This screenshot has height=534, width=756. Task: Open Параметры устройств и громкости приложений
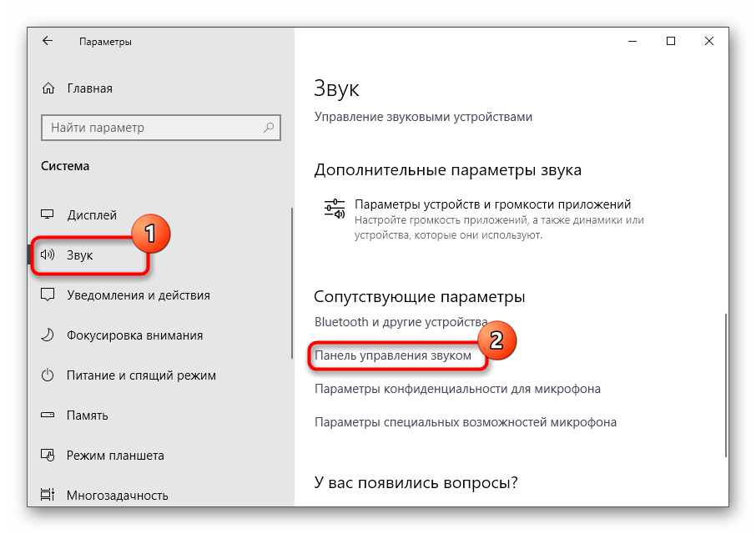pos(484,219)
